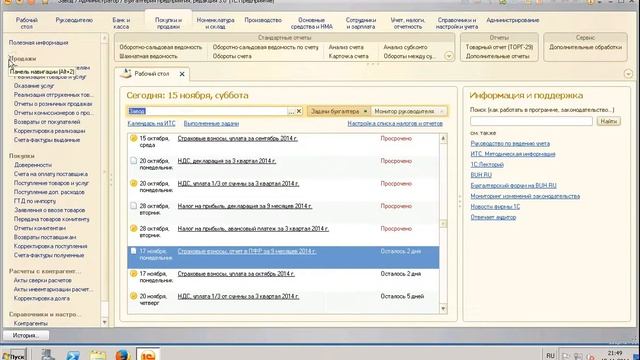The image size is (640, 360).
Task: Open Администрирование section
Action: [512, 20]
